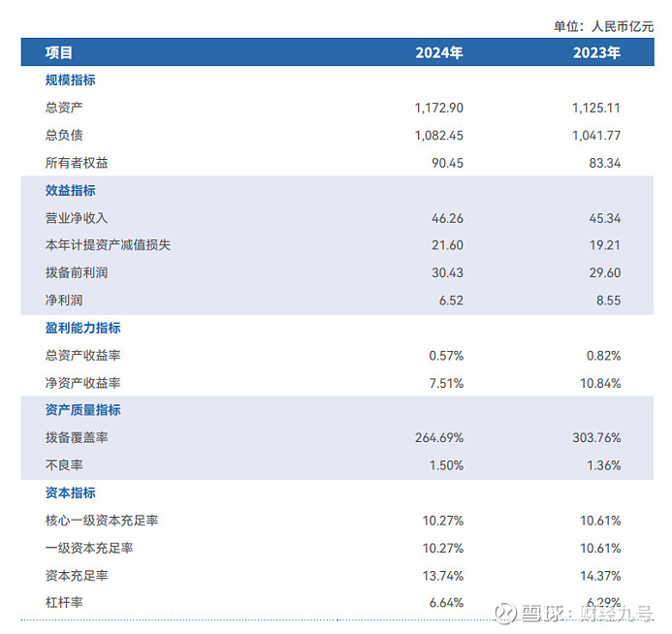
Task: Select the 0.57% return on assets value
Action: pos(446,356)
